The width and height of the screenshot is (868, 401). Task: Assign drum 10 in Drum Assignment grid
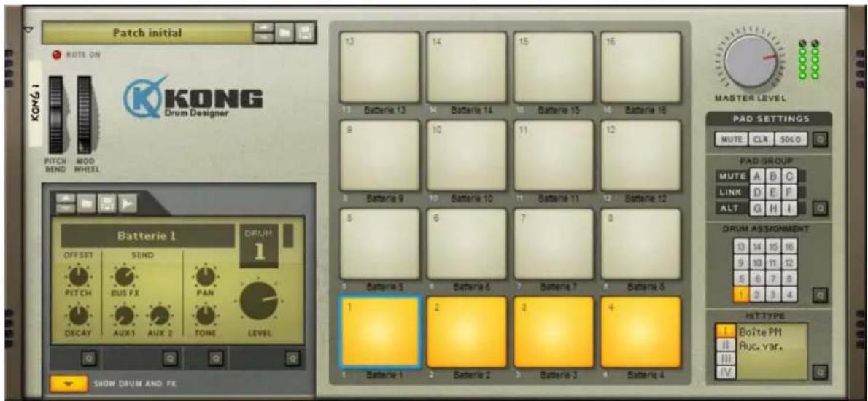[x=757, y=262]
